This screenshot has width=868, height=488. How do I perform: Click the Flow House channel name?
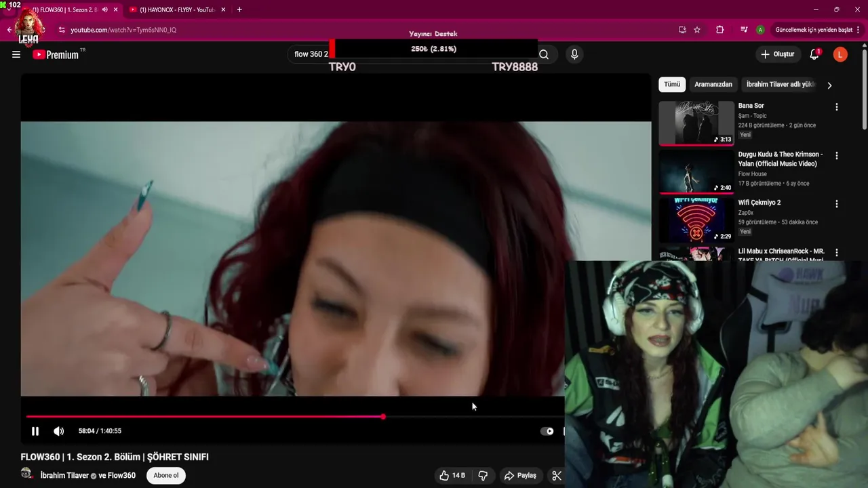point(753,174)
